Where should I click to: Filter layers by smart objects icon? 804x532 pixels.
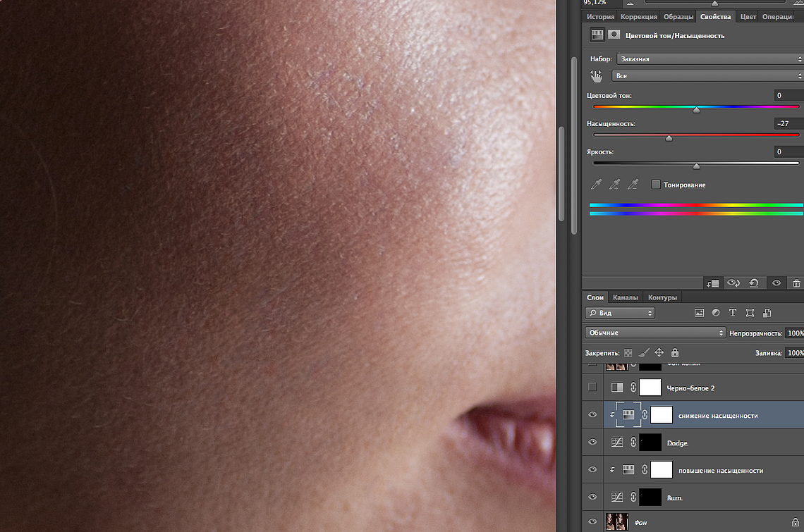pos(767,313)
